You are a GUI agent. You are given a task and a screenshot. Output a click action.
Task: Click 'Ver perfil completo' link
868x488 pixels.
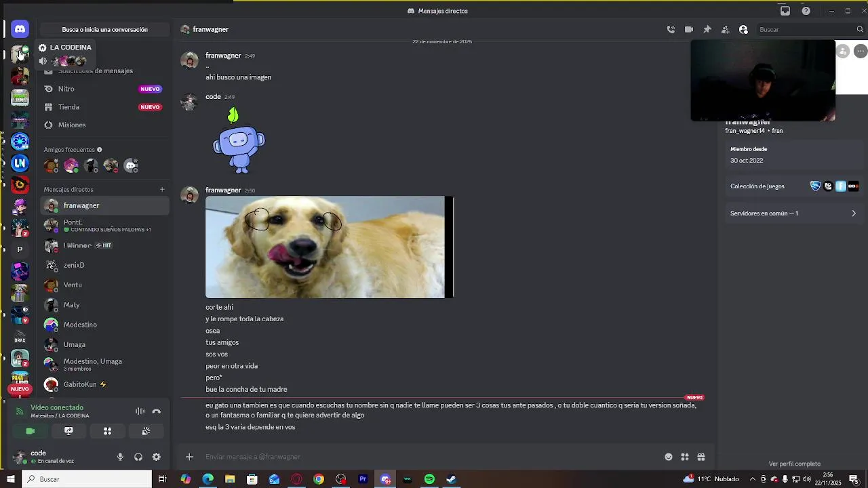click(794, 464)
